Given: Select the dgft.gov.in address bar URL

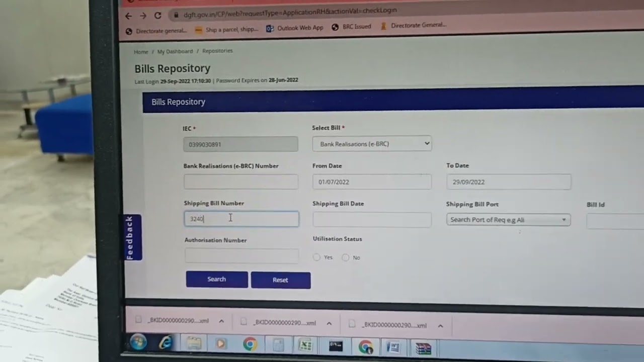Looking at the screenshot, I should tap(290, 12).
